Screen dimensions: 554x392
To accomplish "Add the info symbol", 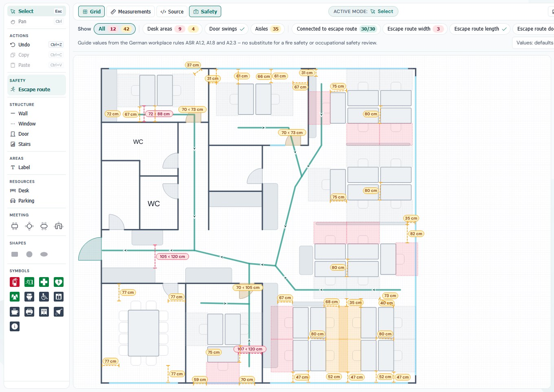I will tap(15, 326).
